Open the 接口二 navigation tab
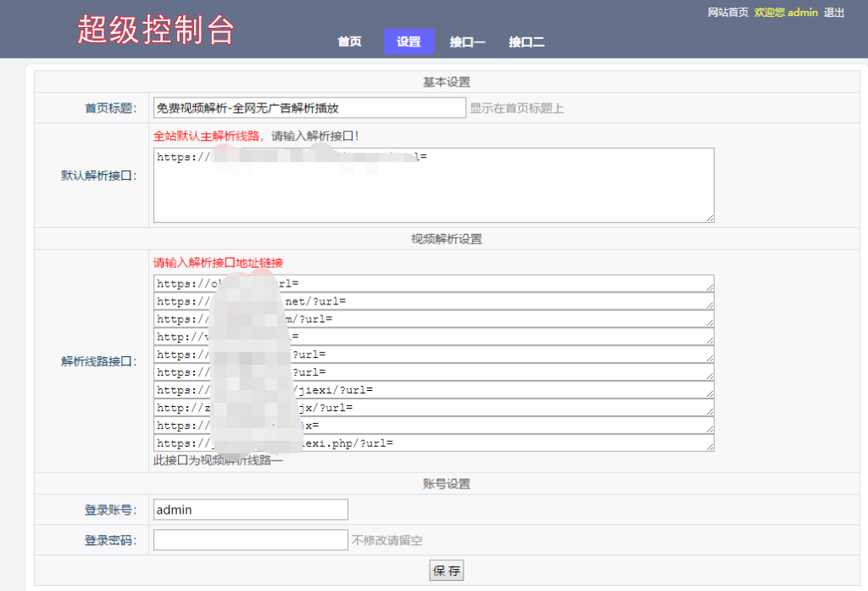Screen dimensions: 868x591 [x=526, y=41]
